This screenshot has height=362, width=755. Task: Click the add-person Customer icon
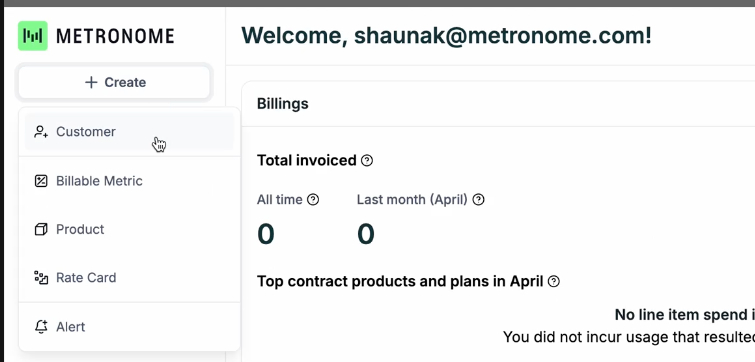pyautogui.click(x=41, y=131)
